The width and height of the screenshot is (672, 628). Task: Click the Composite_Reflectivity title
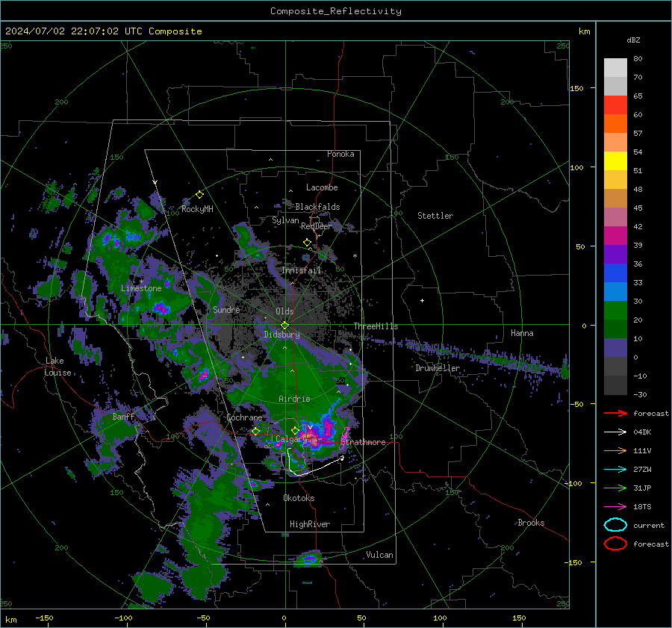(x=335, y=11)
